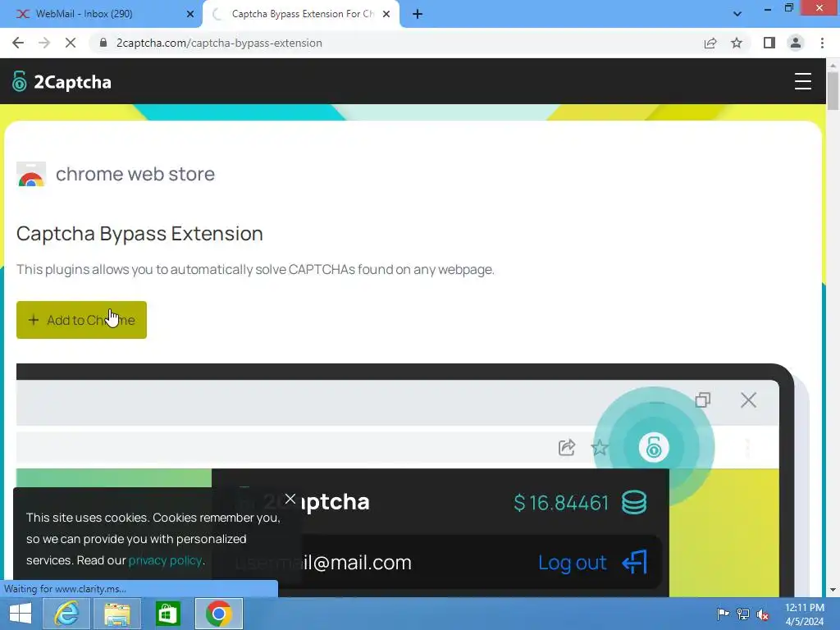Click Add to Chrome button
Screen dimensions: 840x630
(81, 320)
